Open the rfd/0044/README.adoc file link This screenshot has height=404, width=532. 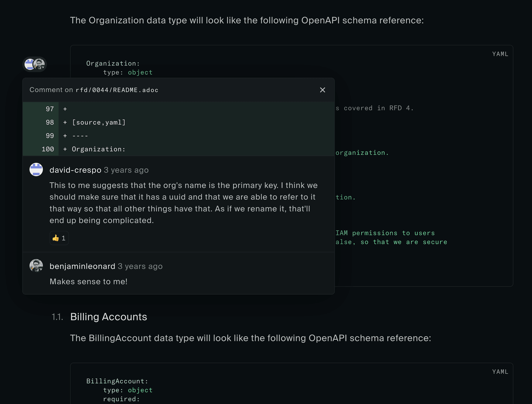117,90
